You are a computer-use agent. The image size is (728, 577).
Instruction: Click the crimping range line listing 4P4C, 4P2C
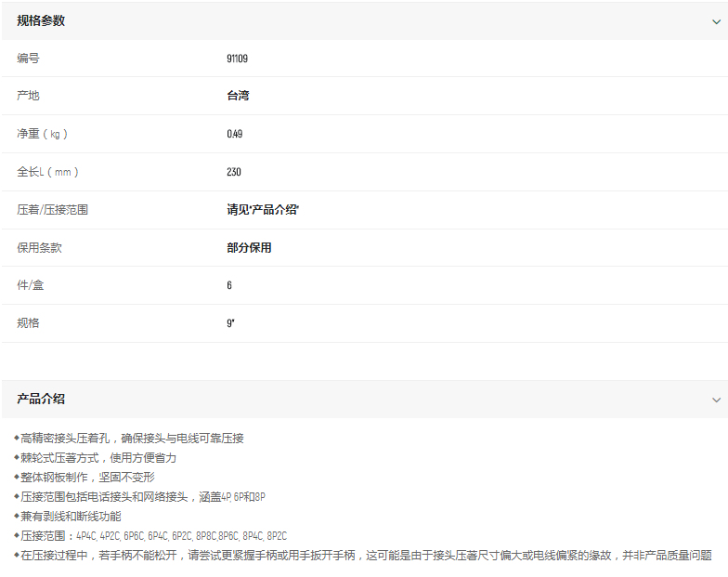tap(153, 535)
